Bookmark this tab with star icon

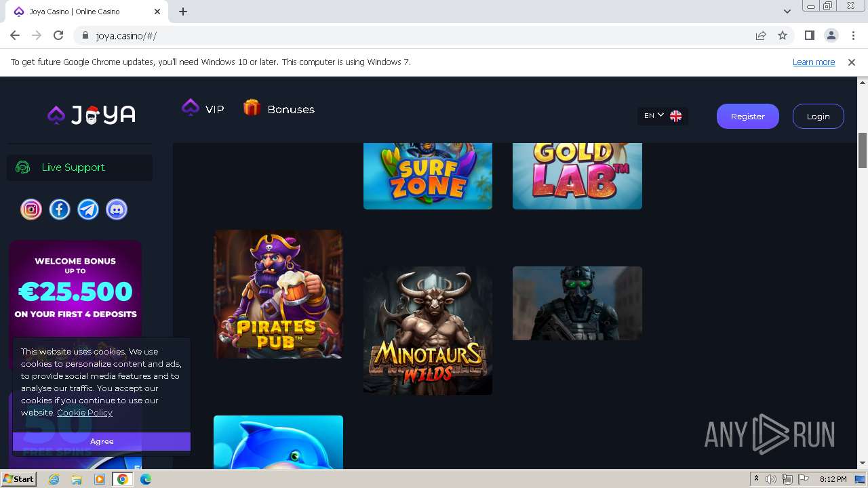(x=783, y=35)
